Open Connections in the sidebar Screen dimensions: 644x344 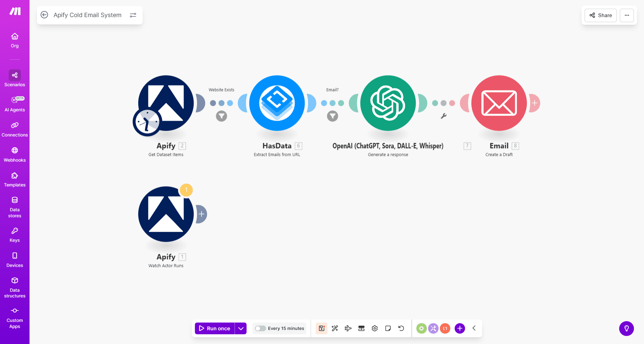click(15, 129)
